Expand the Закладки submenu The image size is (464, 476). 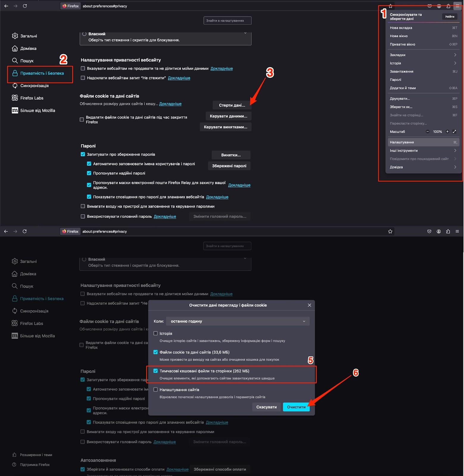point(423,55)
